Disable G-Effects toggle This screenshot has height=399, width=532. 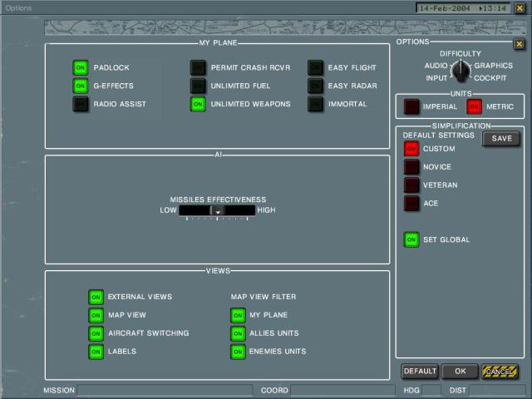81,86
